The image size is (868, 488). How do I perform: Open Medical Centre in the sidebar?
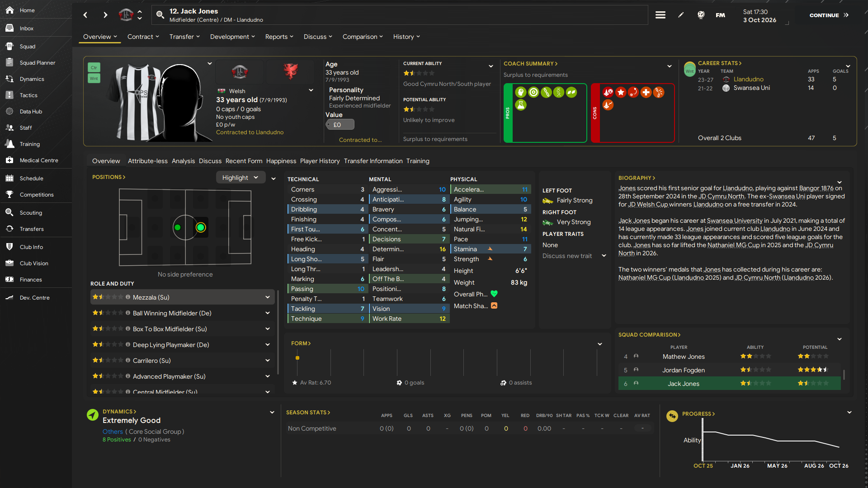point(39,160)
